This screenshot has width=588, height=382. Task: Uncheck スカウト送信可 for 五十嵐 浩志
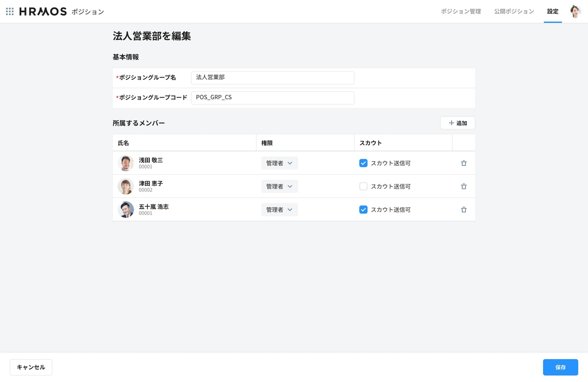[x=363, y=210]
